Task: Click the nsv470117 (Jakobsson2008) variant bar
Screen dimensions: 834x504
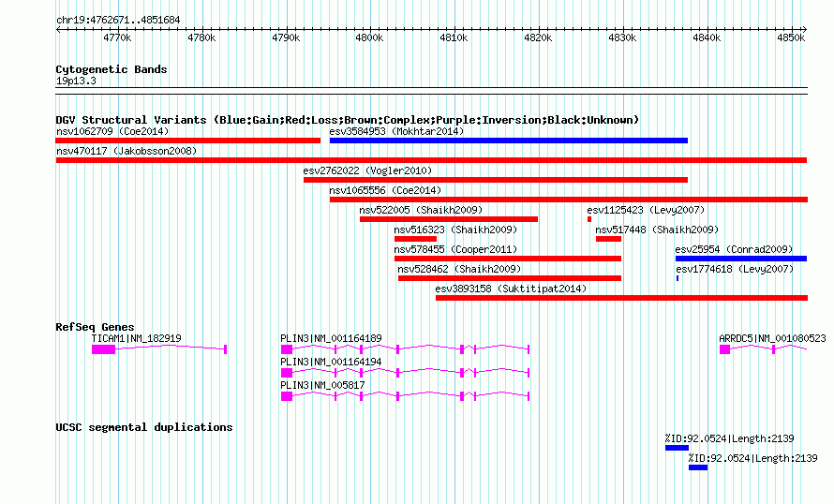Action: click(x=431, y=160)
